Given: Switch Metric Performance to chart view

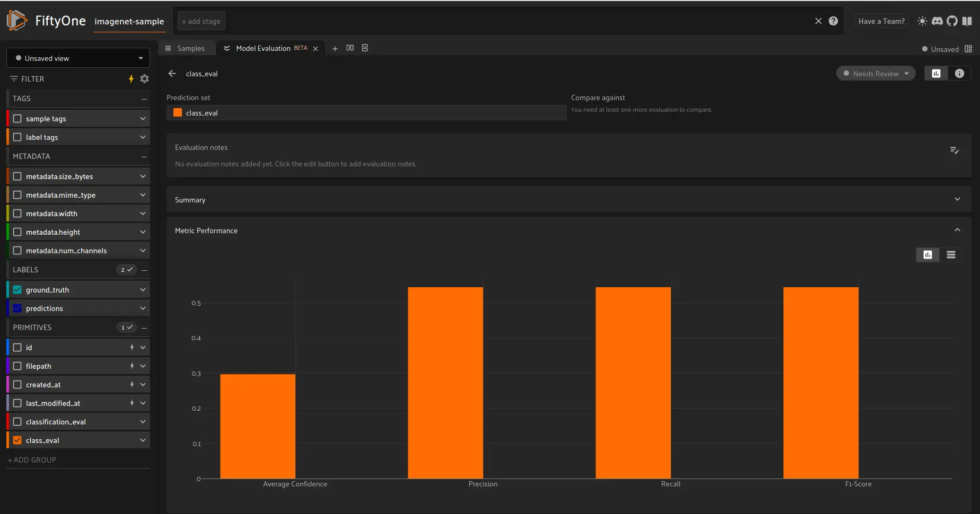Looking at the screenshot, I should point(927,255).
